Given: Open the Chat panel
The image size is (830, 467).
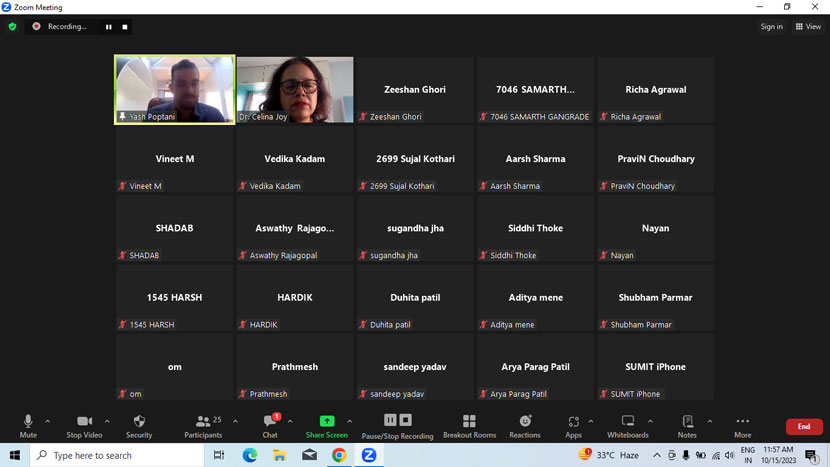Looking at the screenshot, I should 270,425.
